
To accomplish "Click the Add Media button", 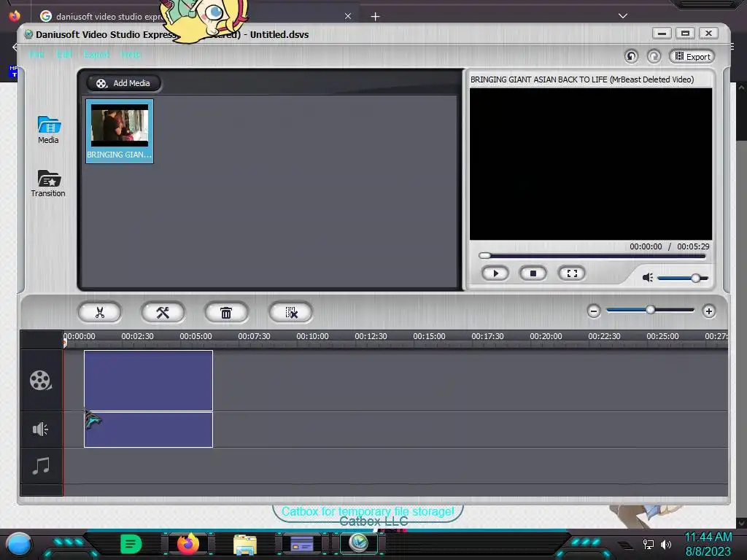I will [x=123, y=83].
